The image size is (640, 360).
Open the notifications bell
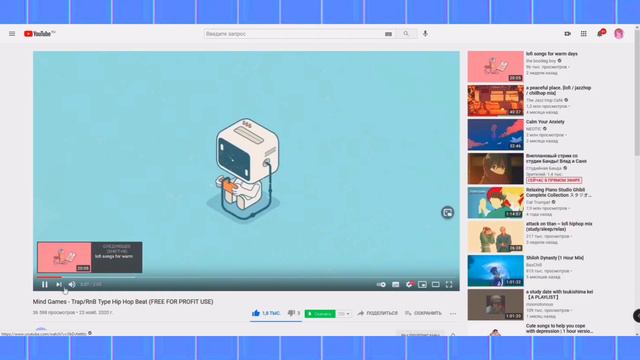coord(600,33)
